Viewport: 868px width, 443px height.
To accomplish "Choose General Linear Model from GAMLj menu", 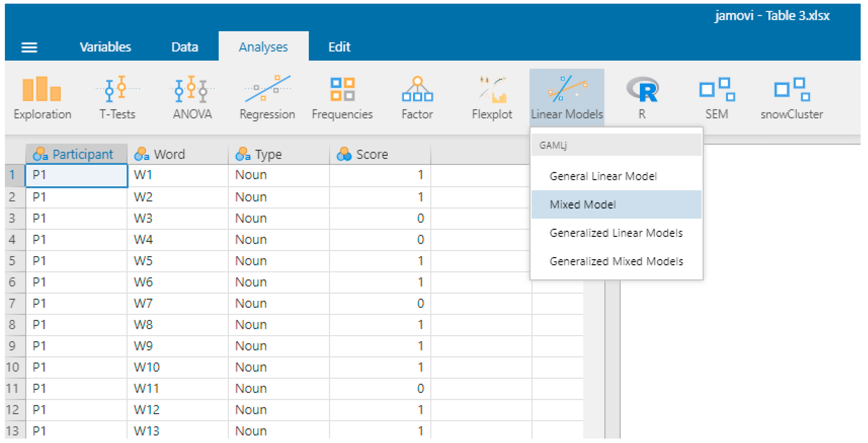I will click(616, 176).
